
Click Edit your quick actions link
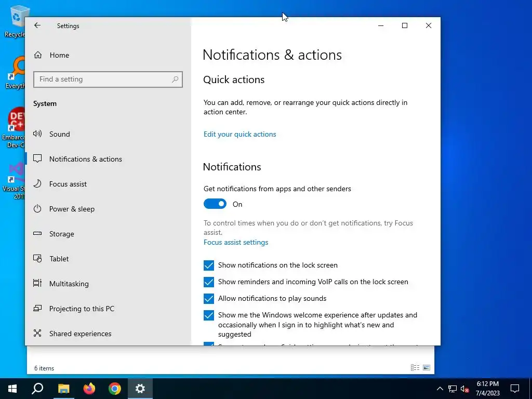(240, 135)
